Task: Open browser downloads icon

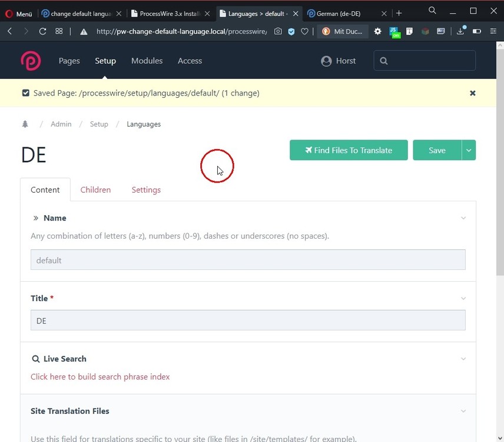Action: pyautogui.click(x=460, y=31)
